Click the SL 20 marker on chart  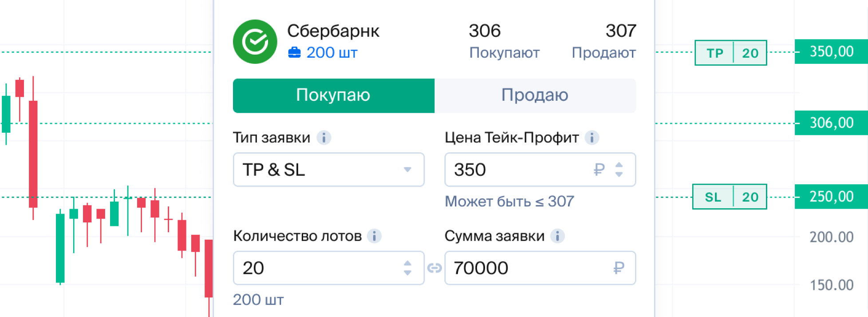(730, 197)
